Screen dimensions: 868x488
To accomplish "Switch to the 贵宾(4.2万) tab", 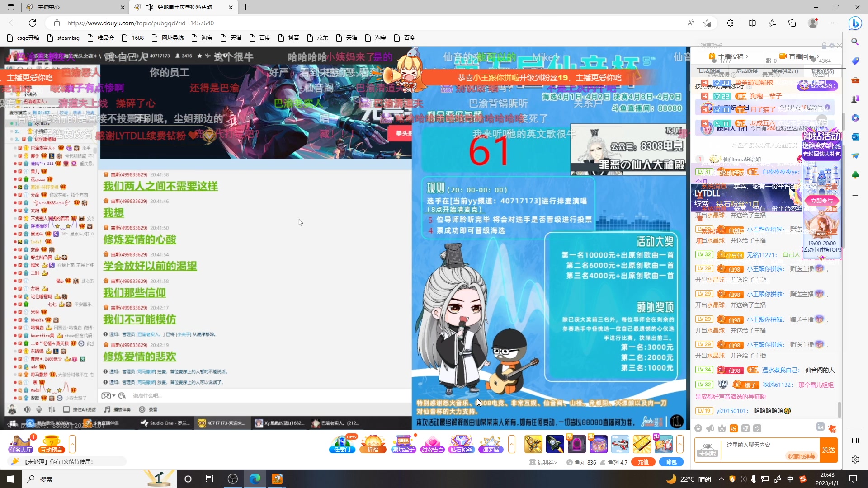I will pyautogui.click(x=785, y=71).
